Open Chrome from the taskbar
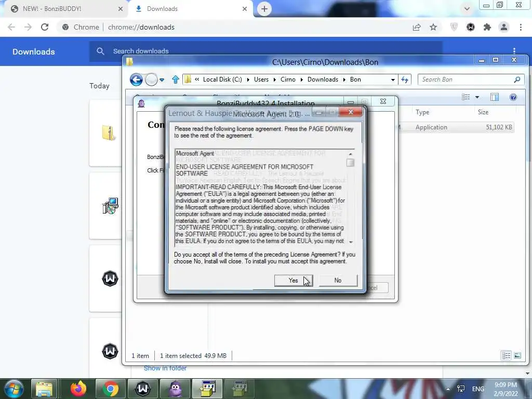The height and width of the screenshot is (399, 532). pos(111,389)
